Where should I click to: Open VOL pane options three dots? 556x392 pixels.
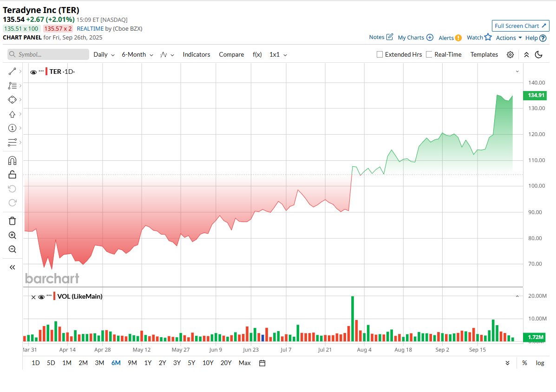point(49,295)
